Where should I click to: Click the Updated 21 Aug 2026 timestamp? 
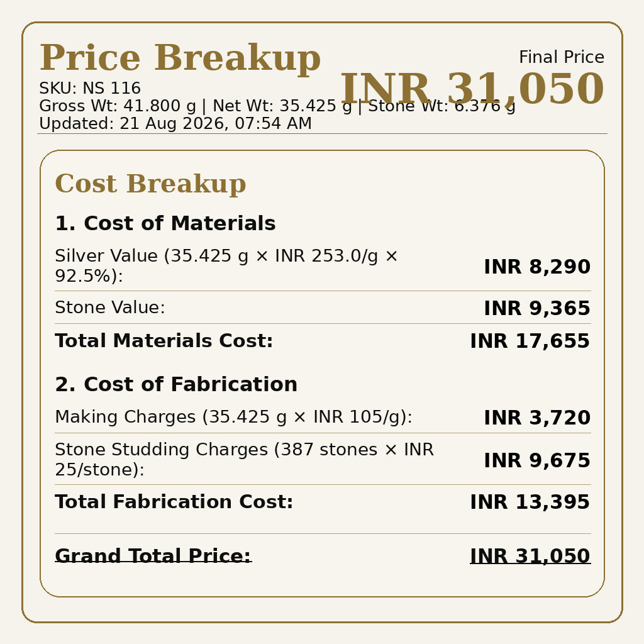pyautogui.click(x=175, y=124)
